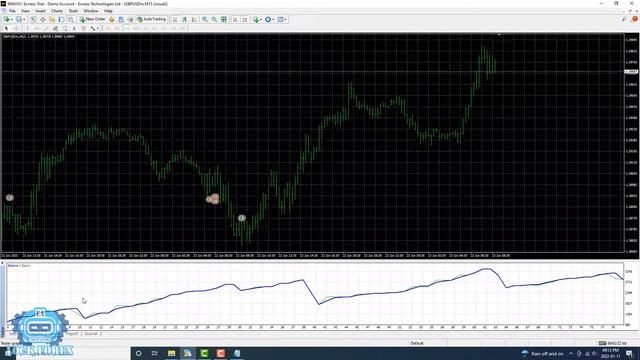Open the Insert menu
The width and height of the screenshot is (640, 360).
pos(40,11)
